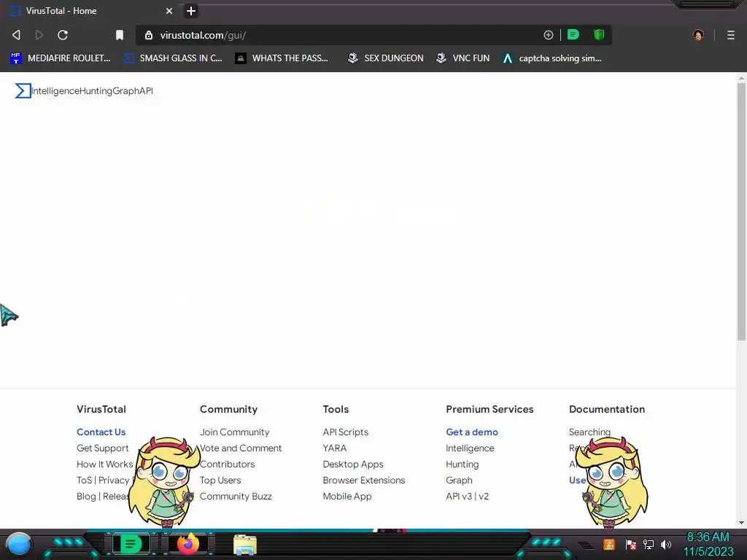The image size is (747, 560).
Task: Open the Graph footer link
Action: coord(460,480)
